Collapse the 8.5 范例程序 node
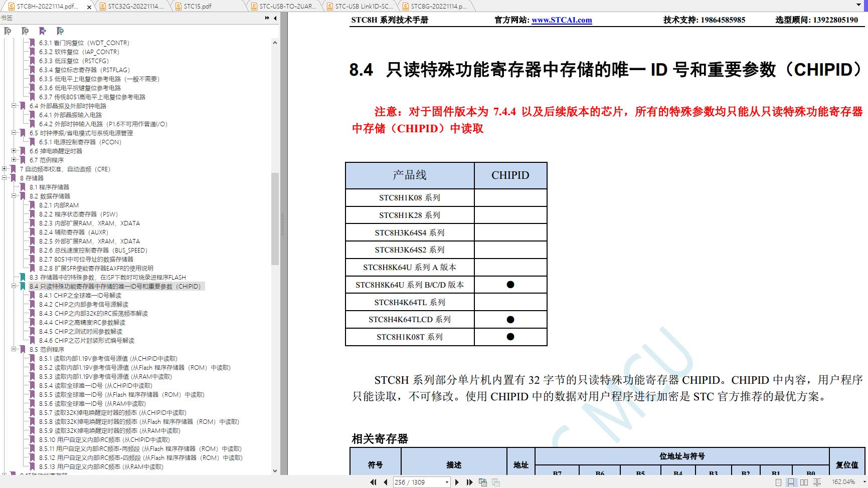The image size is (868, 488). 14,349
